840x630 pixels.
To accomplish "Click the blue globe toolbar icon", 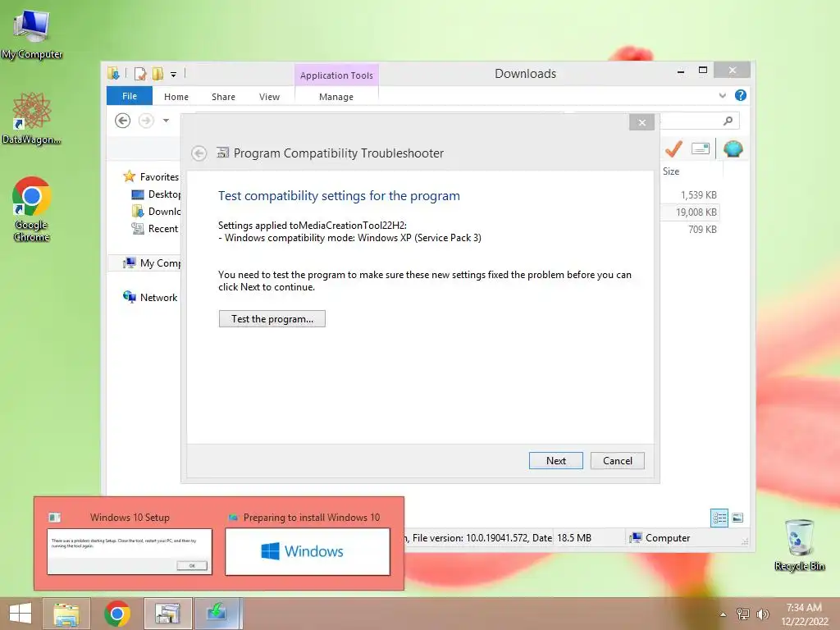I will point(733,148).
